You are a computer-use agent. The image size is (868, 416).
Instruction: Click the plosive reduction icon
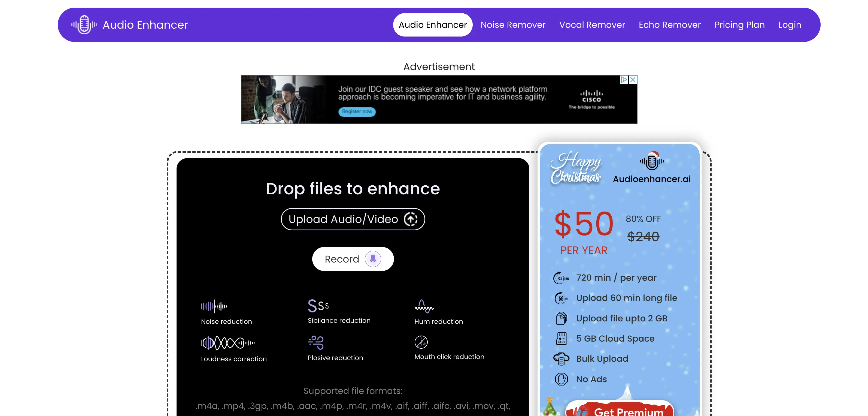tap(316, 340)
